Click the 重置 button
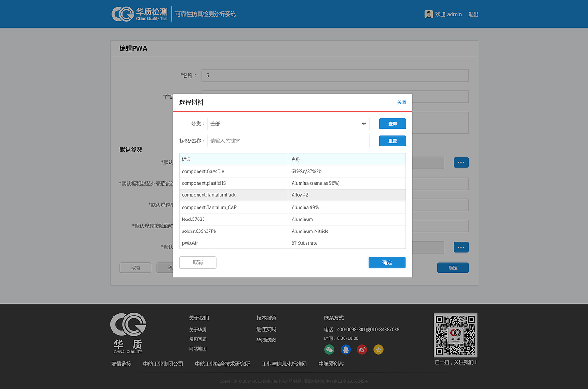The height and width of the screenshot is (389, 588). coord(392,141)
